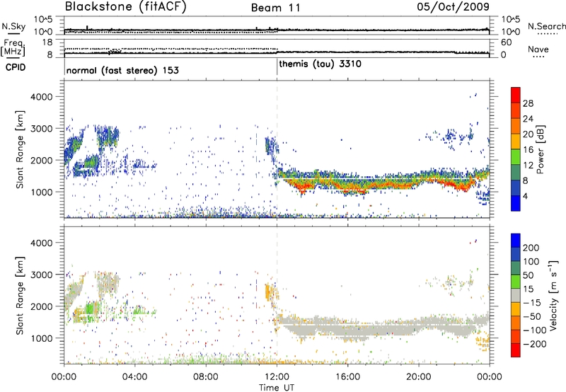Image resolution: width=566 pixels, height=392 pixels.
Task: Click the 'N.Search' legend label
Action: [546, 26]
